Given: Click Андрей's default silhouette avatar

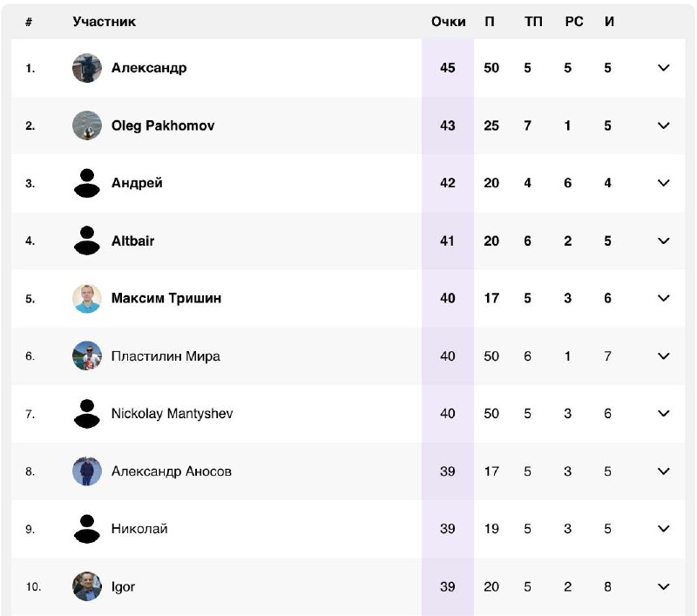Looking at the screenshot, I should [x=87, y=183].
